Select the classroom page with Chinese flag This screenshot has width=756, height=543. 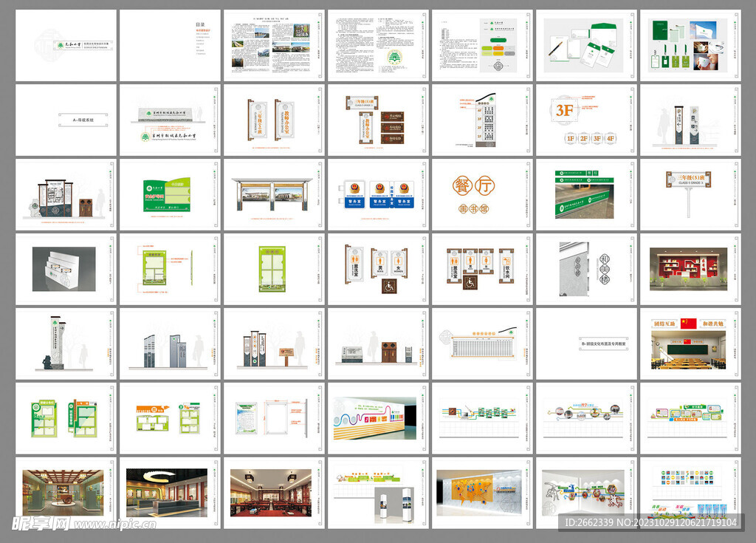691,344
